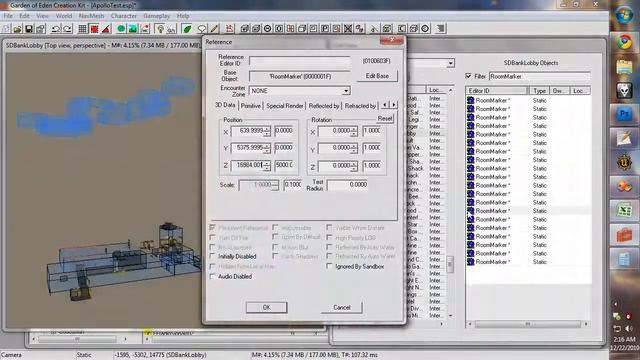Open the landscape editing toolbar icon

[133, 29]
